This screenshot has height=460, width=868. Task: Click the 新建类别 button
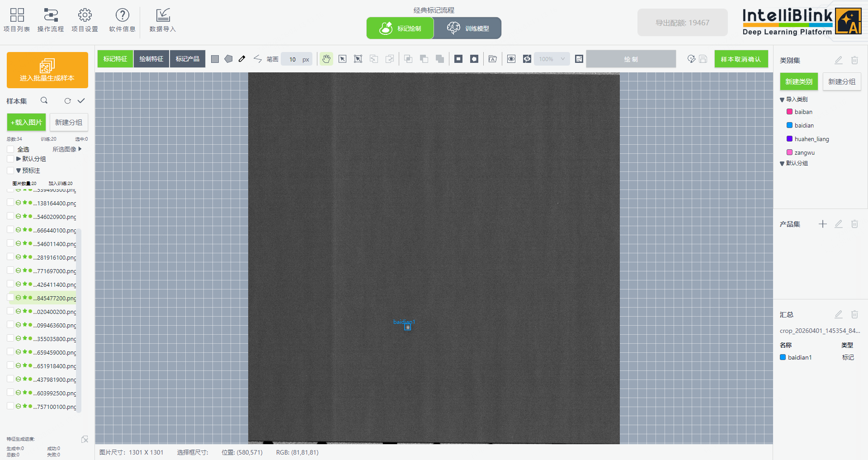(798, 82)
